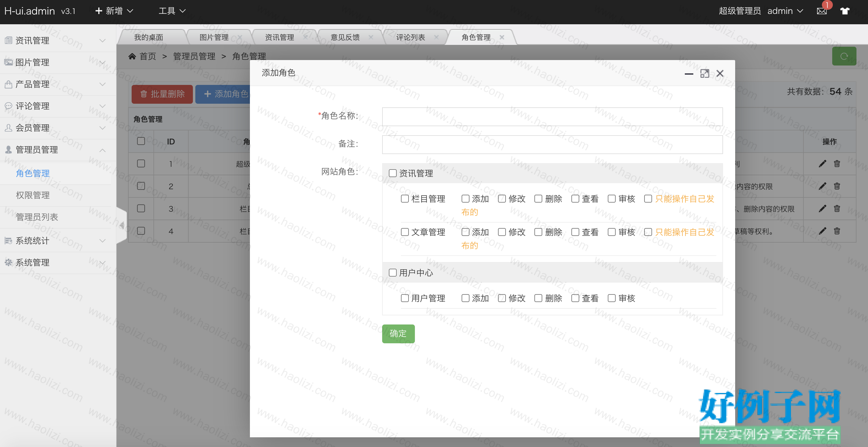Check the 文章管理 checkbox
Viewport: 868px width, 447px height.
(x=405, y=232)
